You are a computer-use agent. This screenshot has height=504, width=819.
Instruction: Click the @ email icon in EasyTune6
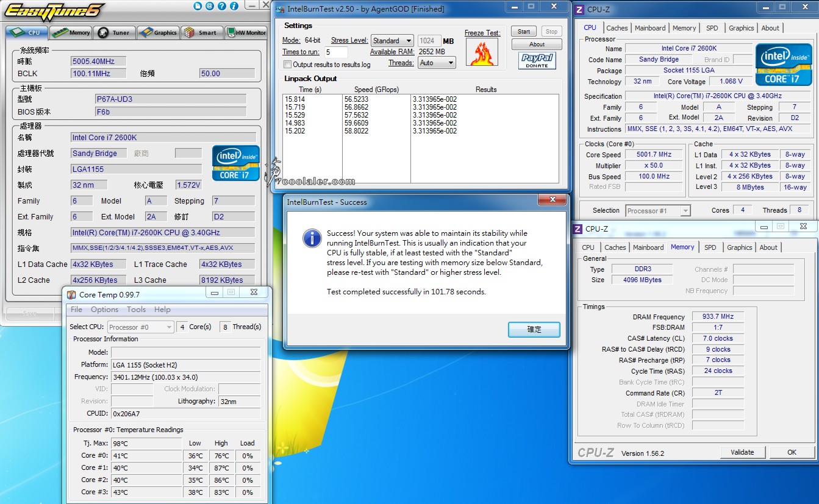209,6
